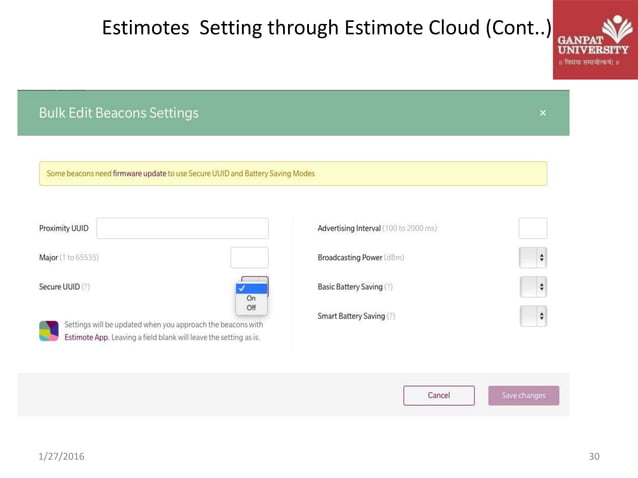Click the Save changes button
This screenshot has width=638, height=478.
[524, 395]
